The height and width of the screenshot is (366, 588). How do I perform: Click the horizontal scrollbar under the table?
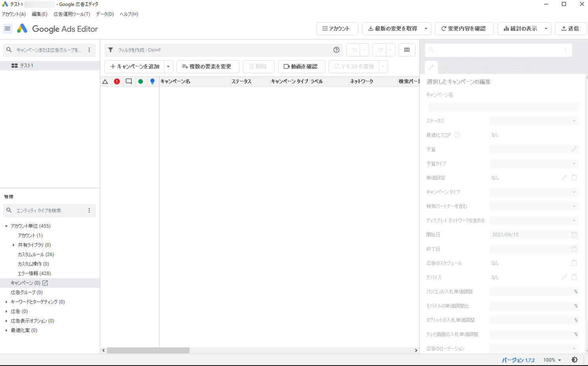[x=148, y=350]
